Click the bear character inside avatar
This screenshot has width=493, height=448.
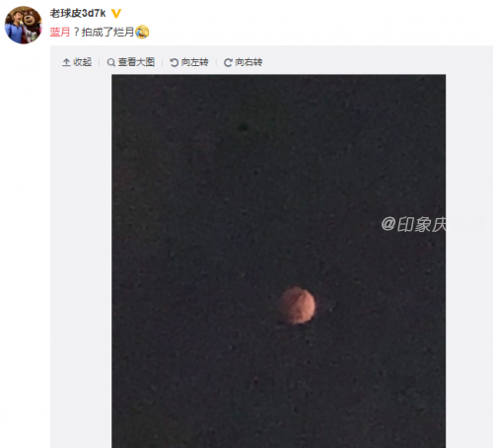(x=31, y=24)
